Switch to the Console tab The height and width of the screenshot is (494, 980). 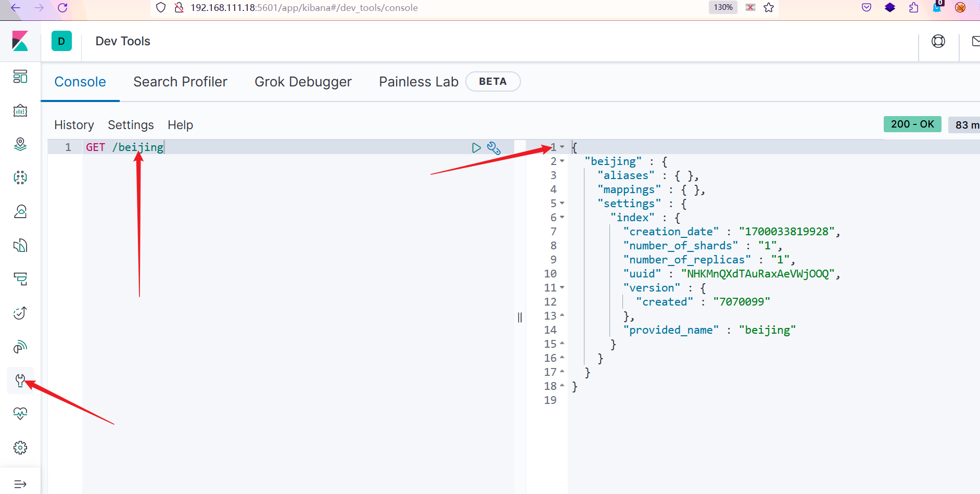pyautogui.click(x=80, y=82)
